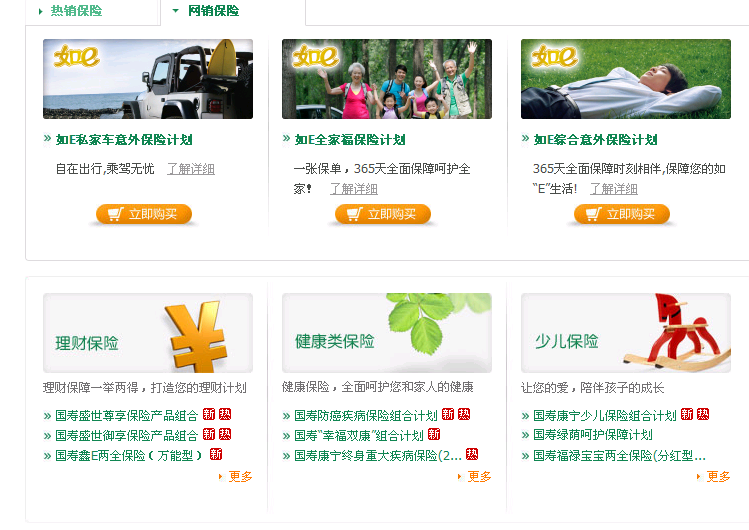Open 国寿盛世尊享保险产品组合 link
This screenshot has width=749, height=530.
(x=127, y=416)
